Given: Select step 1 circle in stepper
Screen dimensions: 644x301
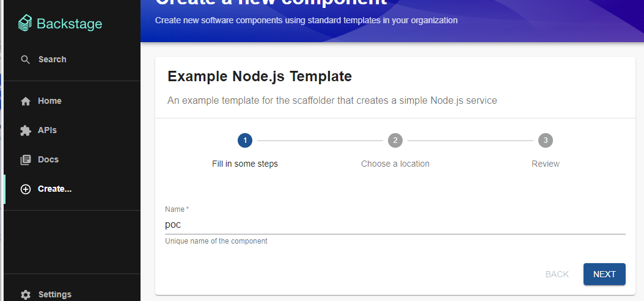Looking at the screenshot, I should tap(245, 140).
